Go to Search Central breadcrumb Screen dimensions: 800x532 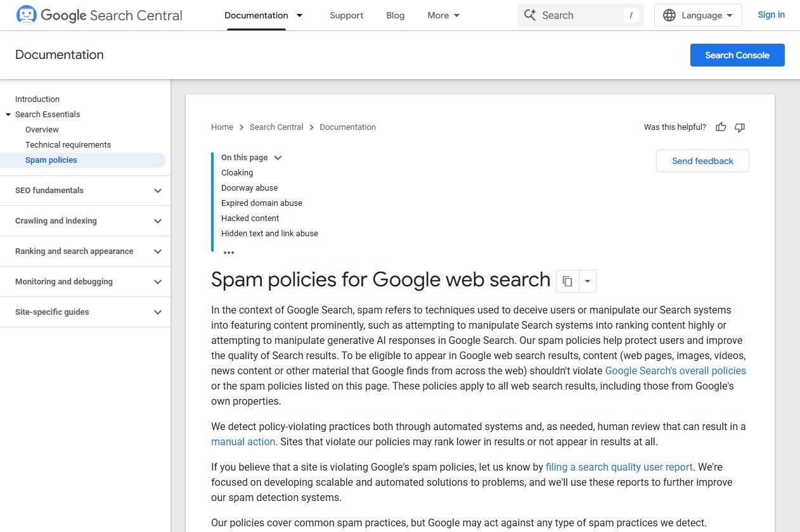(276, 127)
